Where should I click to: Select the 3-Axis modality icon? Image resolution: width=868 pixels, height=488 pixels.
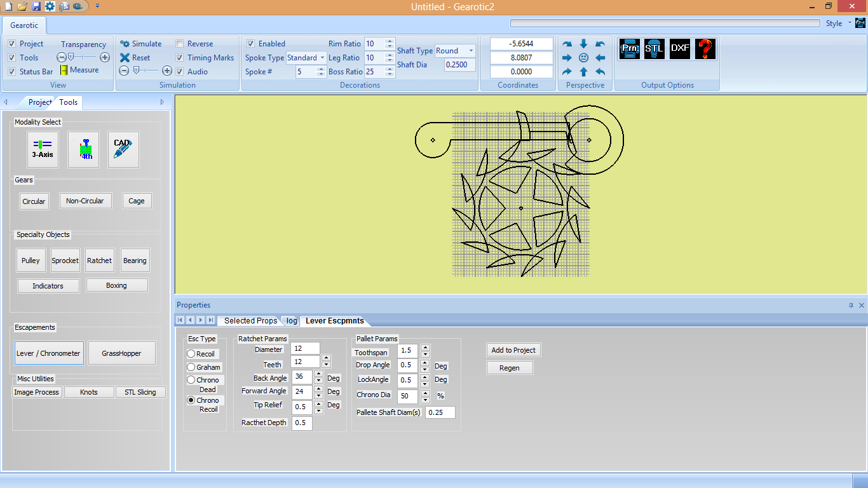point(43,149)
